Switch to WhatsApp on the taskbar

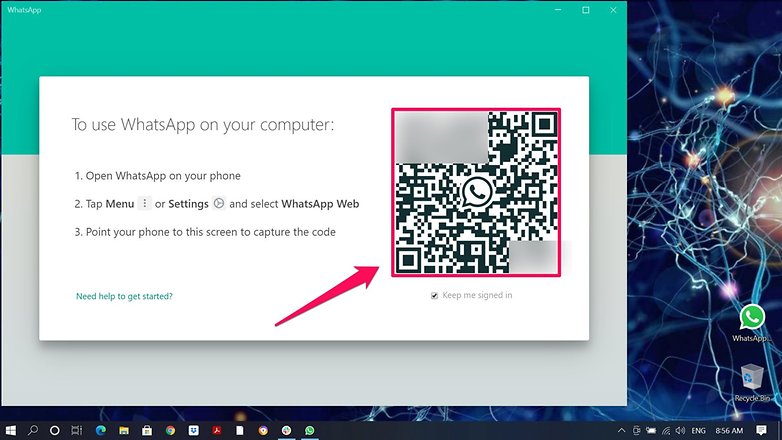[310, 430]
